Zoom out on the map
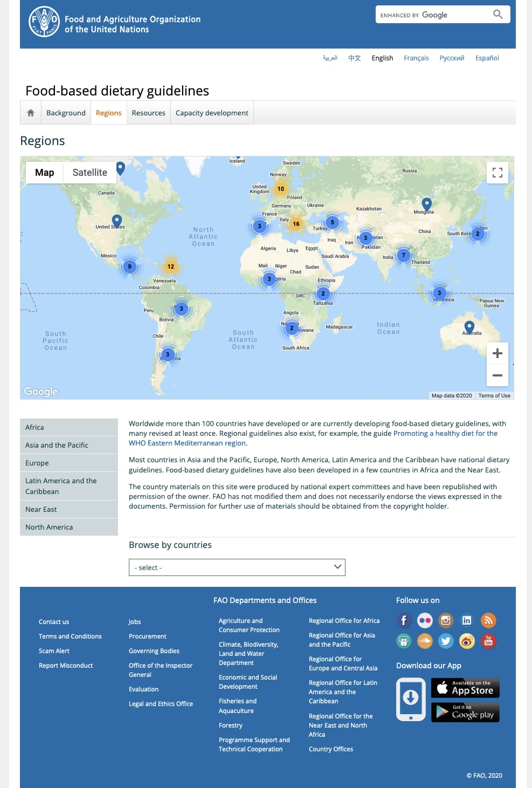The height and width of the screenshot is (788, 532). point(498,375)
